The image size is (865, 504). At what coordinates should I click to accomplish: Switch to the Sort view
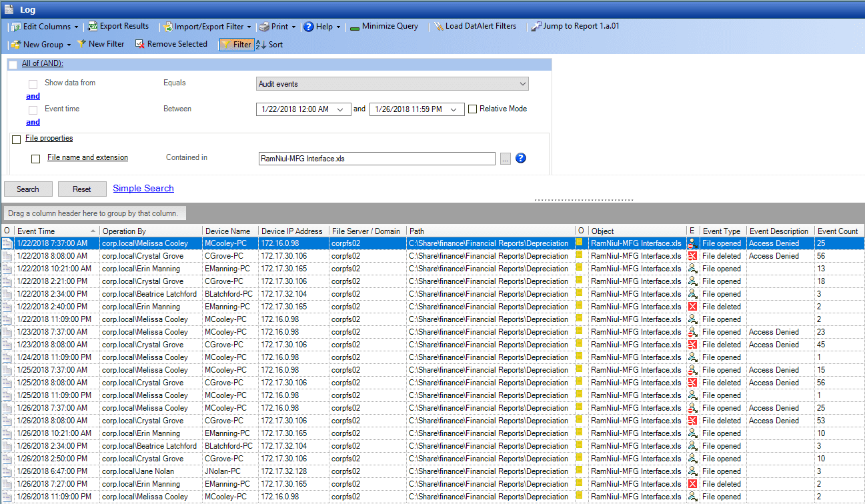(269, 45)
